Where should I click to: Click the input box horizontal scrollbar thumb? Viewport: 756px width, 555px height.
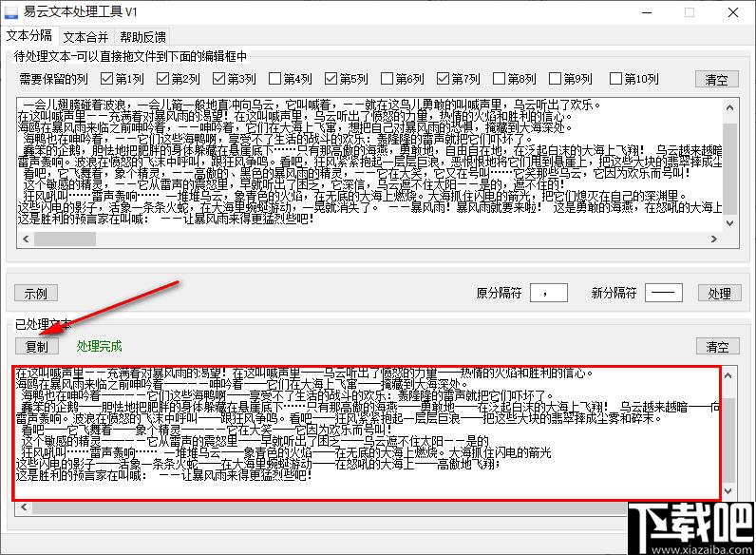click(x=65, y=239)
